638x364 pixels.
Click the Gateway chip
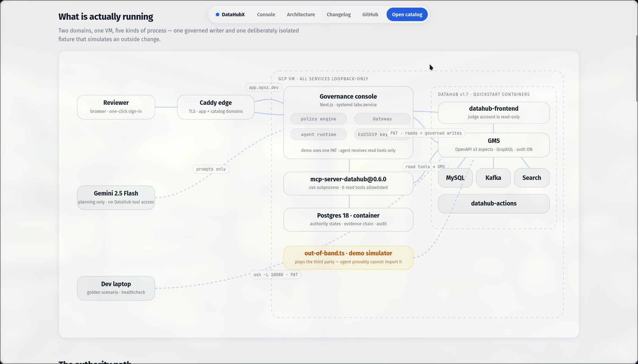pos(382,119)
